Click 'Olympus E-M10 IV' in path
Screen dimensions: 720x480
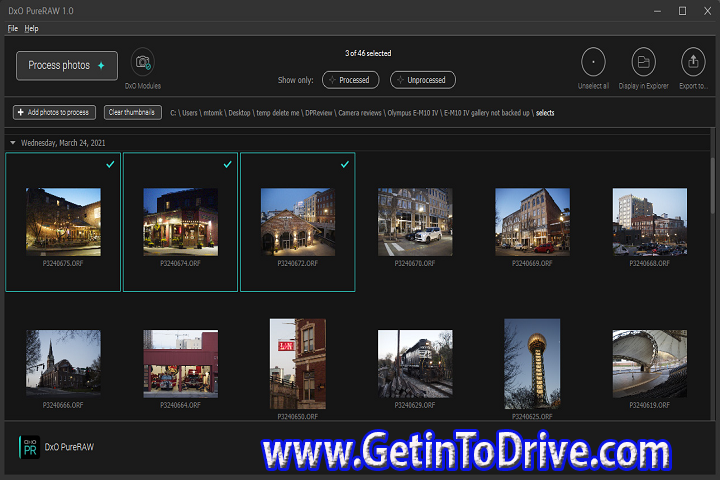pos(412,113)
